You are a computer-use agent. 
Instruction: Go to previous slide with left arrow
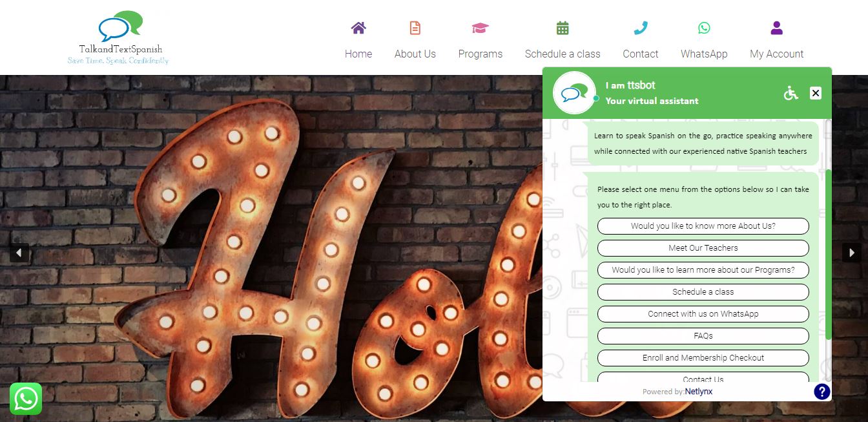pos(19,253)
